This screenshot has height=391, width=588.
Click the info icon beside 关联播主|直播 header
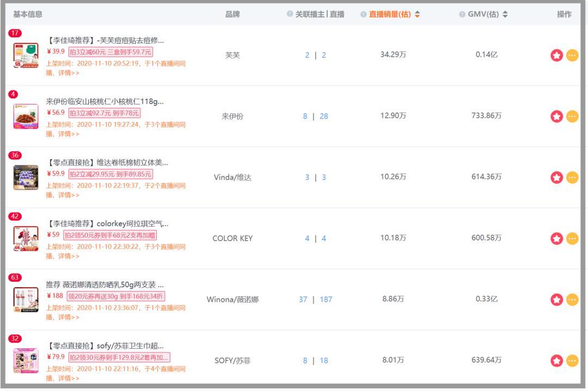pyautogui.click(x=290, y=14)
